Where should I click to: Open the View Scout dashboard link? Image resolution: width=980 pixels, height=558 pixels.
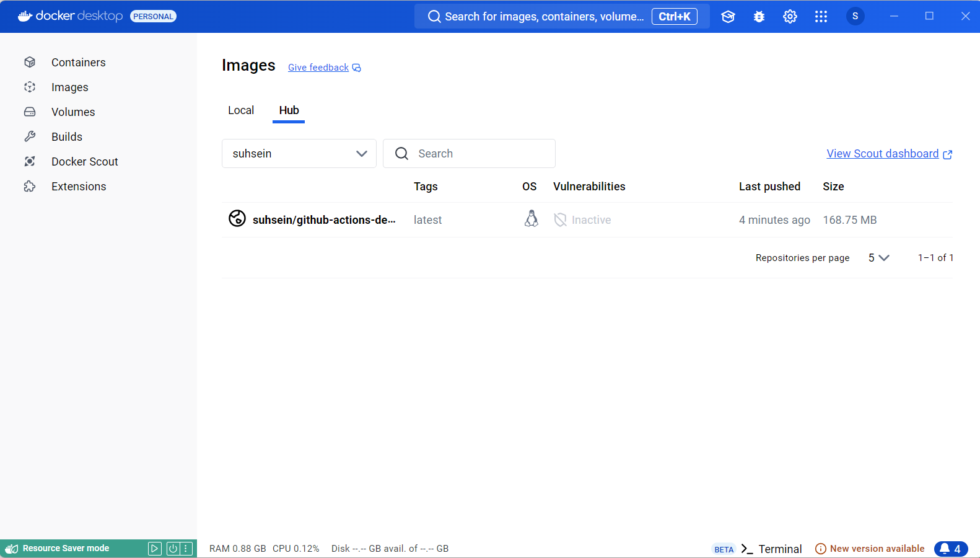click(x=883, y=154)
